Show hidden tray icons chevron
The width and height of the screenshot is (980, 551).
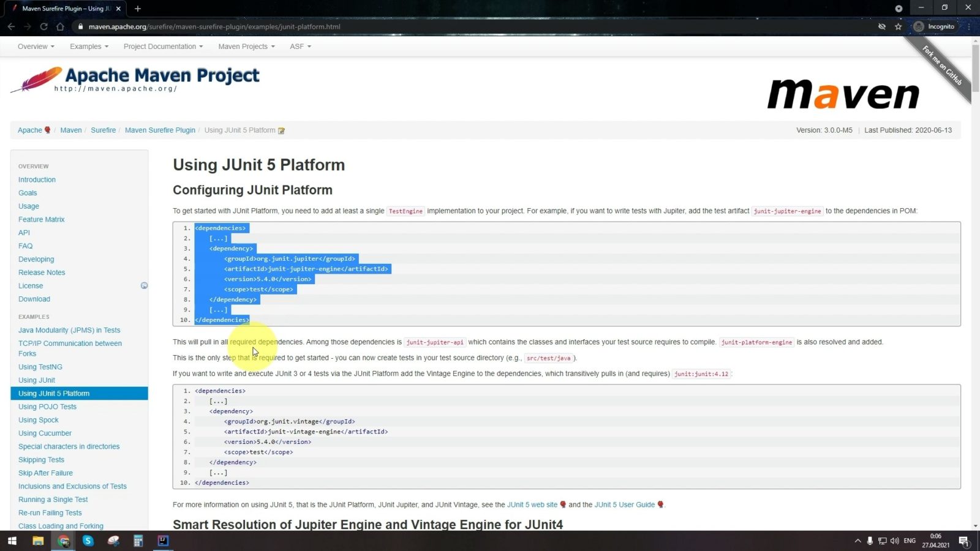858,541
